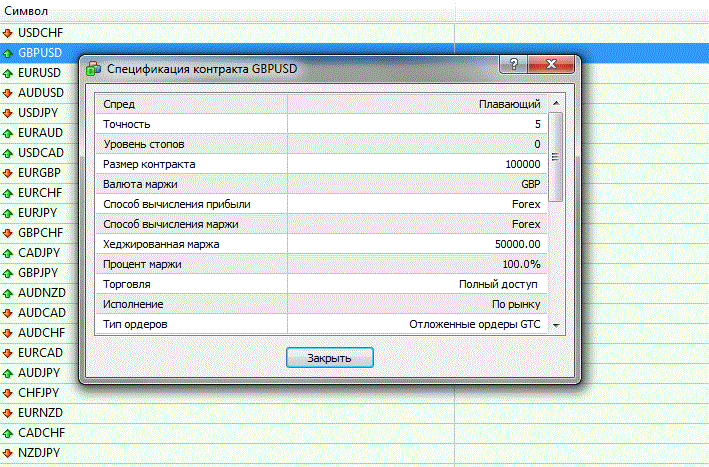
Task: Click the arrow icon next to USDJPY
Action: tap(8, 113)
